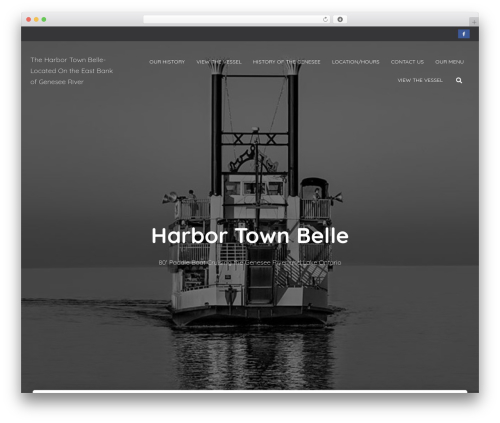Open the Our History menu item
This screenshot has height=423, width=500.
[167, 62]
